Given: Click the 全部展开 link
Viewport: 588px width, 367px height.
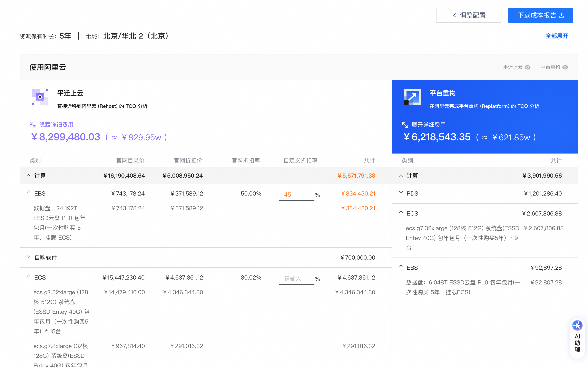Looking at the screenshot, I should (557, 36).
